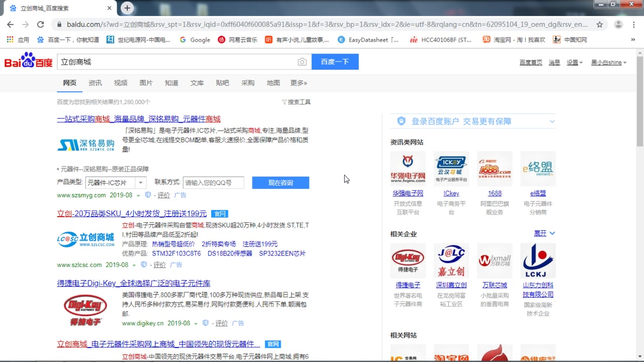
Task: Open 山东力创科技有限公司 link
Action: (538, 290)
